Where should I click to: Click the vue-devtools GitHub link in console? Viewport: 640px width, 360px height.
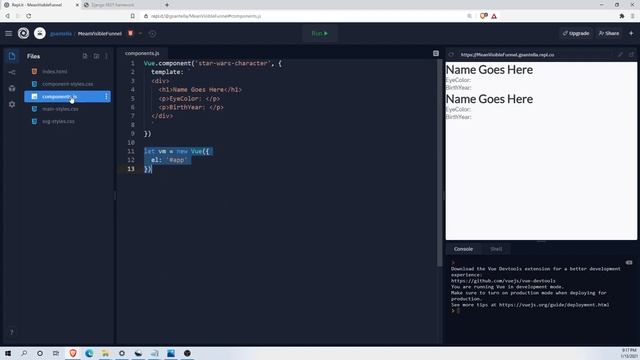pos(503,281)
